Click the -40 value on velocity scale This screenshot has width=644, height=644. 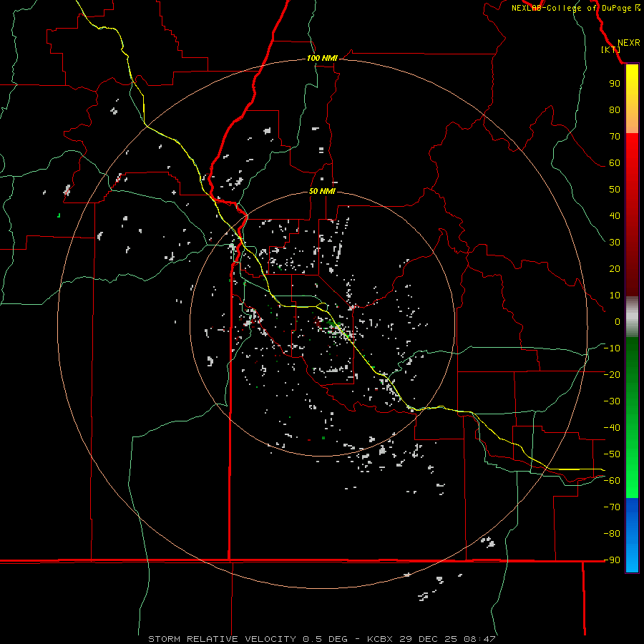612,428
